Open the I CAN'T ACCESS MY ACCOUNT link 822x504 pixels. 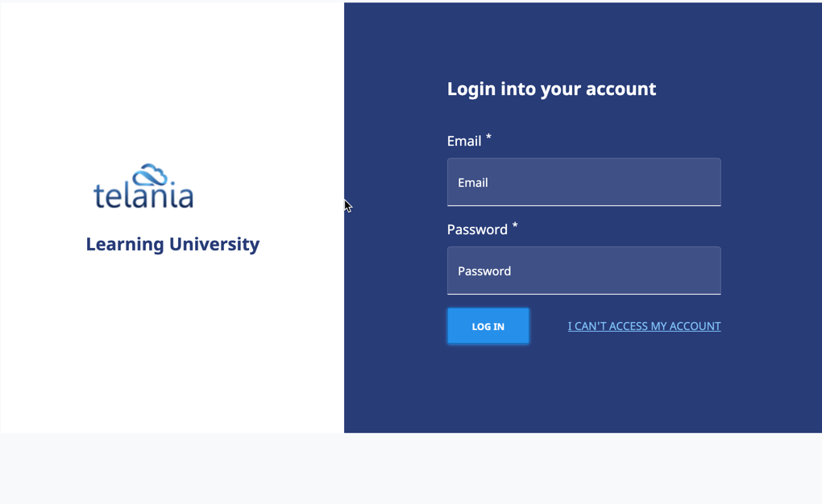tap(644, 326)
